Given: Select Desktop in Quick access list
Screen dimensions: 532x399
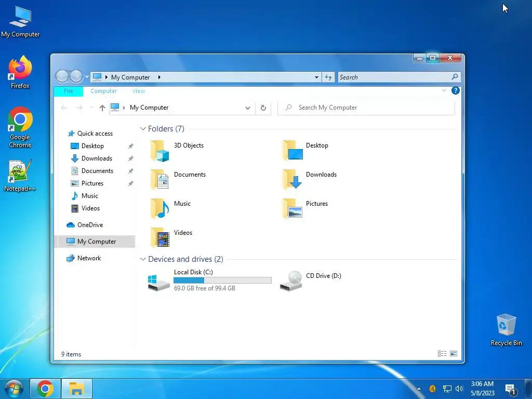Looking at the screenshot, I should pyautogui.click(x=87, y=146).
